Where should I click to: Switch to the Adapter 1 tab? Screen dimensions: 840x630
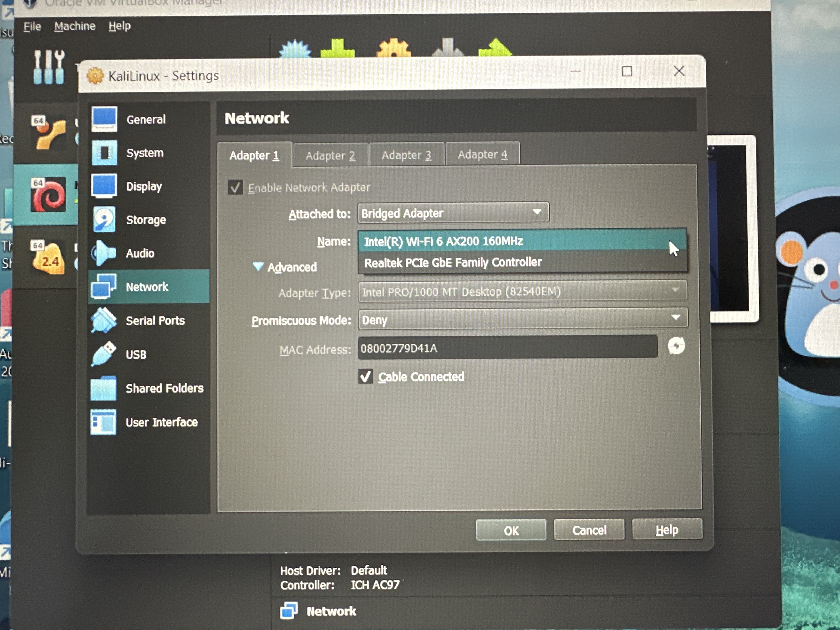coord(254,155)
